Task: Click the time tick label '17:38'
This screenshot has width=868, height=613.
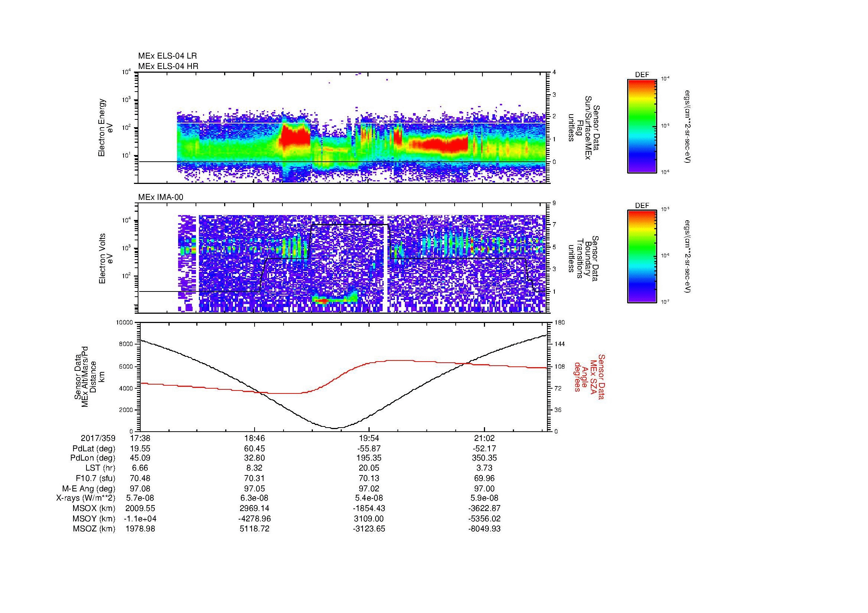Action: [140, 438]
